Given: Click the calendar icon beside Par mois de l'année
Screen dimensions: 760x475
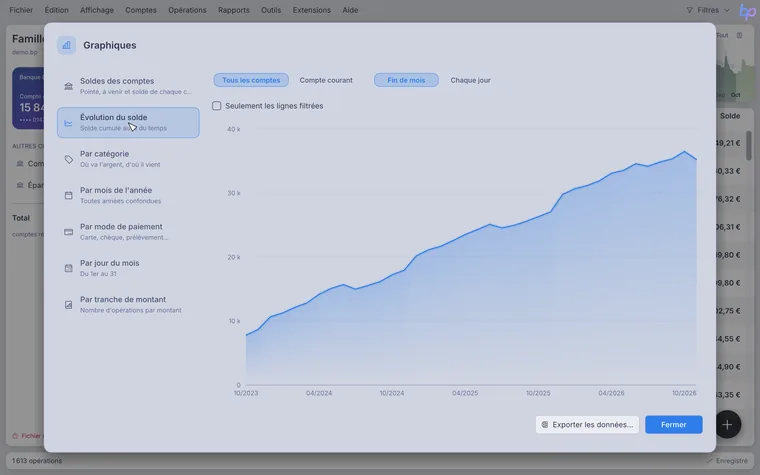Looking at the screenshot, I should pos(68,195).
